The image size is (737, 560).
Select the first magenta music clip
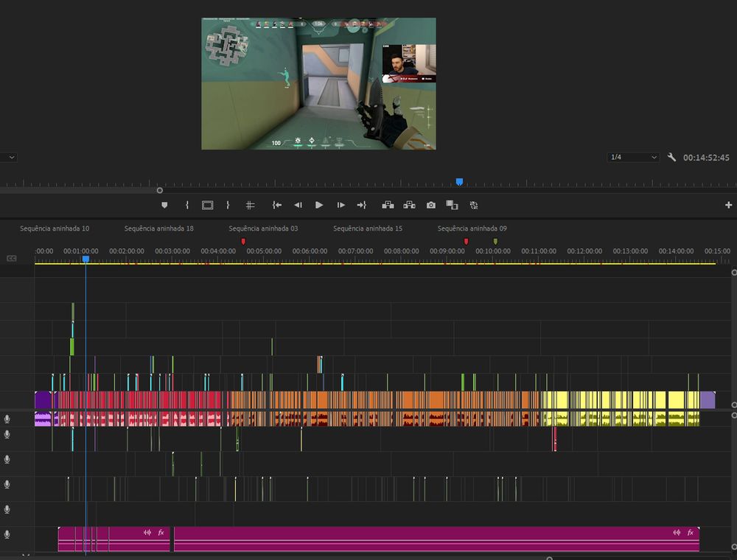coord(113,539)
